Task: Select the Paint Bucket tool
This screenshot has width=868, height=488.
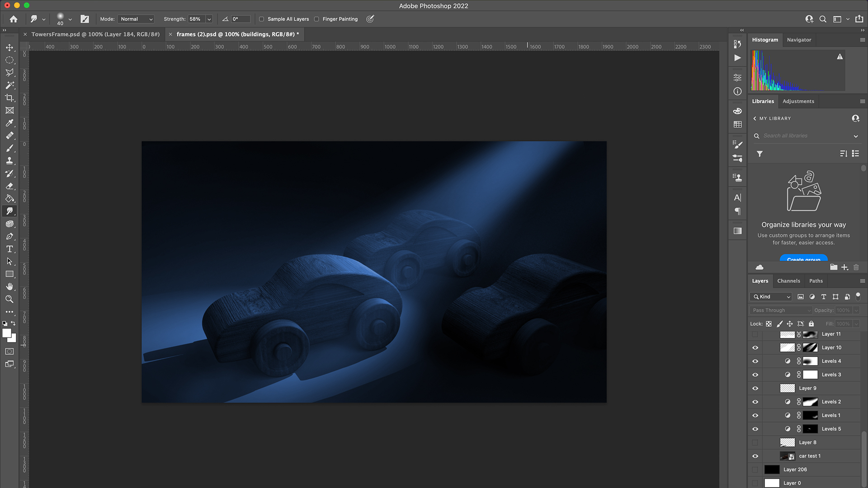Action: [x=9, y=198]
